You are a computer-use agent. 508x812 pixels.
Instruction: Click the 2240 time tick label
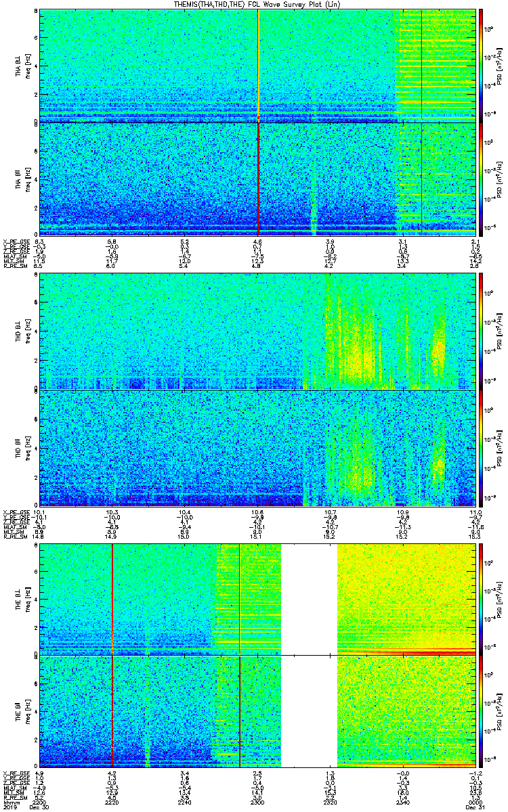[x=185, y=803]
